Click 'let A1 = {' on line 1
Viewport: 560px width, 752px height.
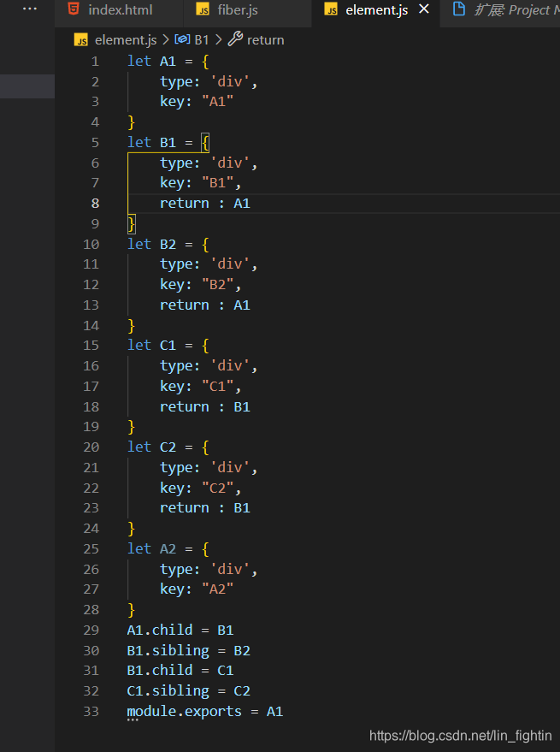click(168, 62)
